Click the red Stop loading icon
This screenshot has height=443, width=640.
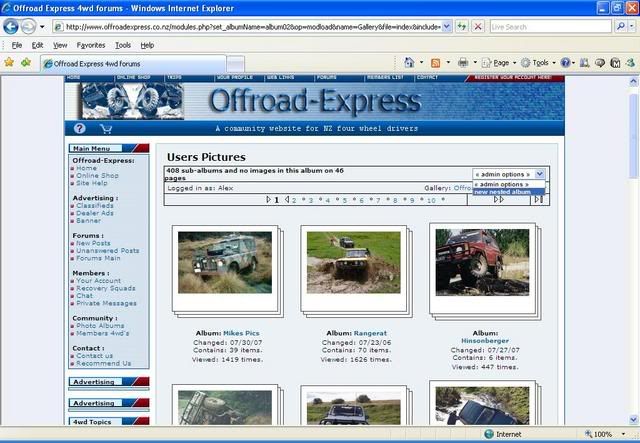[478, 27]
